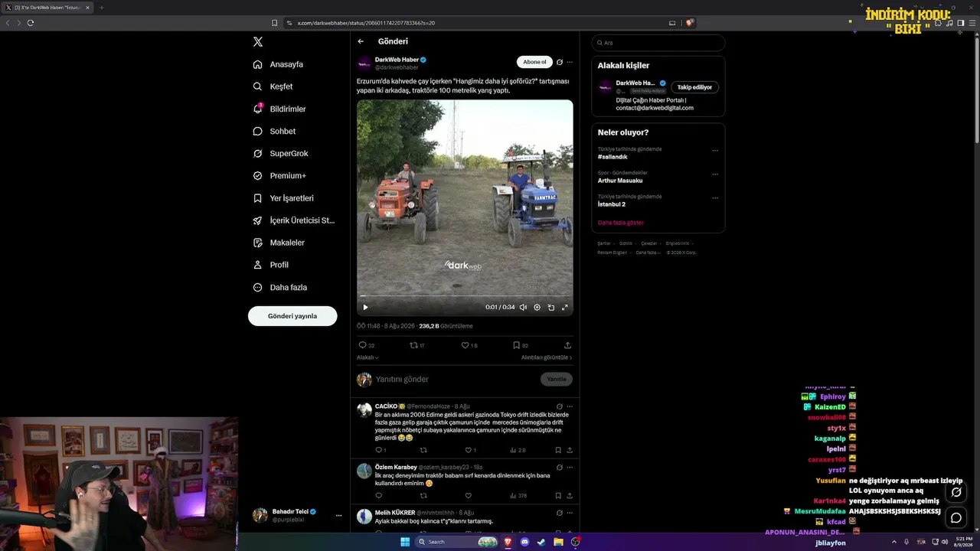The height and width of the screenshot is (551, 980).
Task: Bookmark CACİKO's reply
Action: 558,450
